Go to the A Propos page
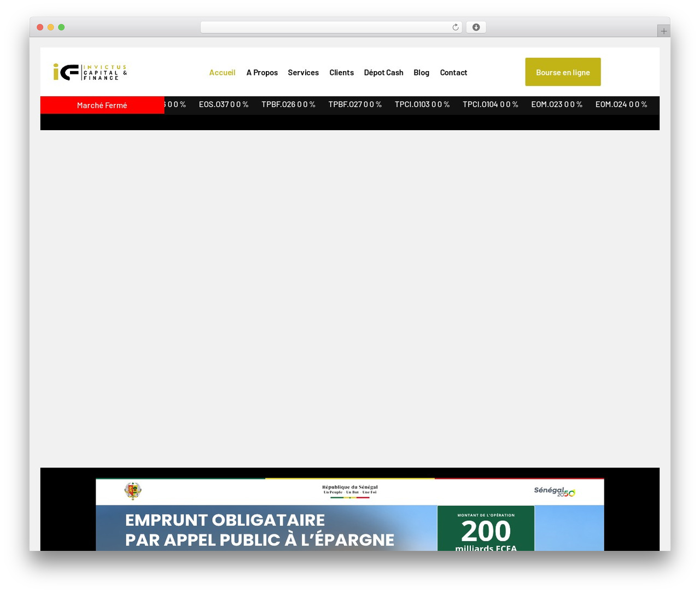Image resolution: width=700 pixels, height=593 pixels. coord(262,72)
